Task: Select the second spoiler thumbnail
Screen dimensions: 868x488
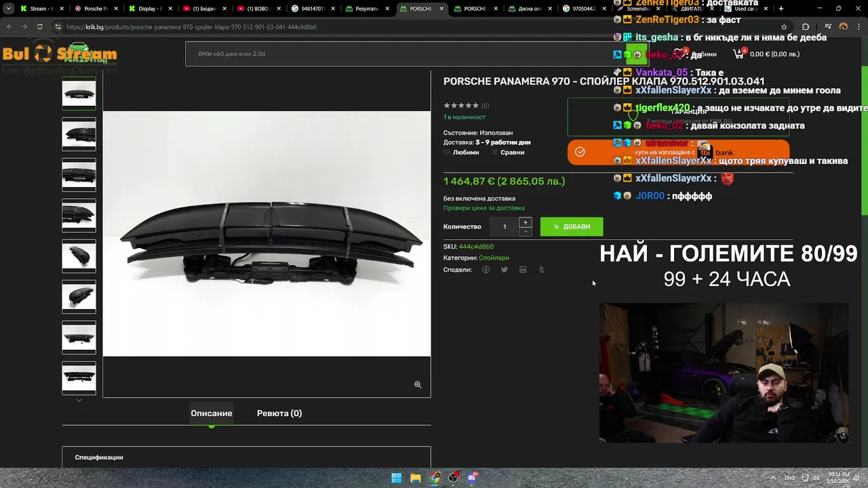Action: (79, 134)
